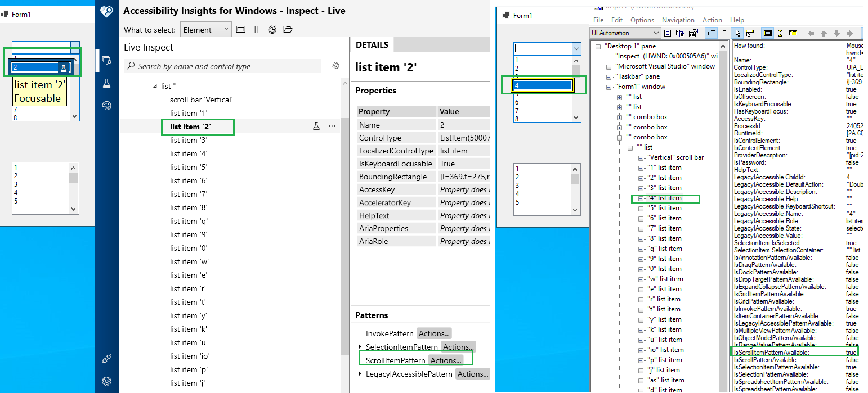The width and height of the screenshot is (868, 393).
Task: Select the highlighted item 4 in right Form1 dropdown
Action: pos(542,85)
